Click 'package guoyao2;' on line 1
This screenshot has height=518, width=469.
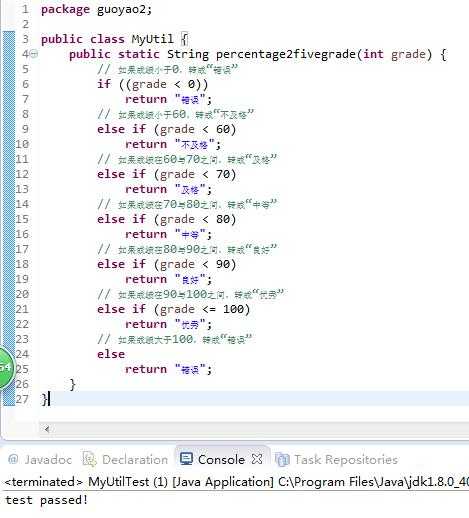click(x=96, y=9)
